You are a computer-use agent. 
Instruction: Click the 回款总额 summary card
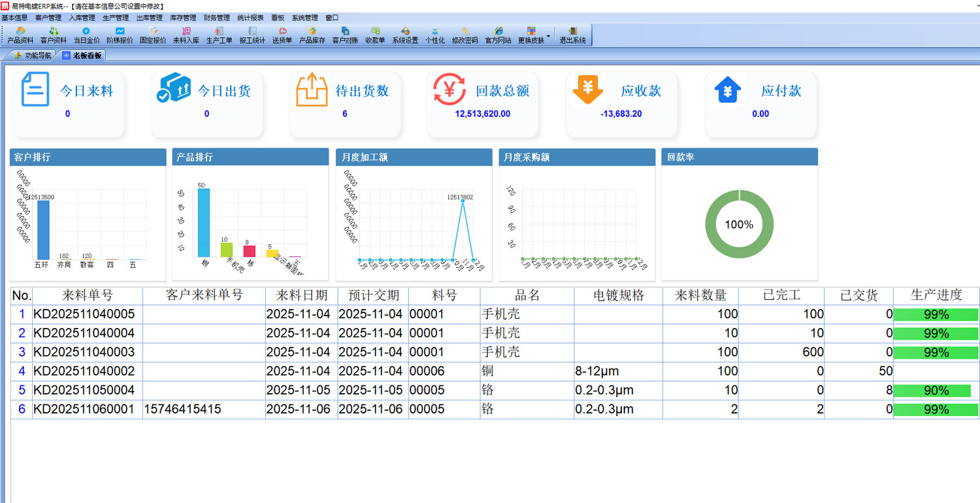click(483, 104)
